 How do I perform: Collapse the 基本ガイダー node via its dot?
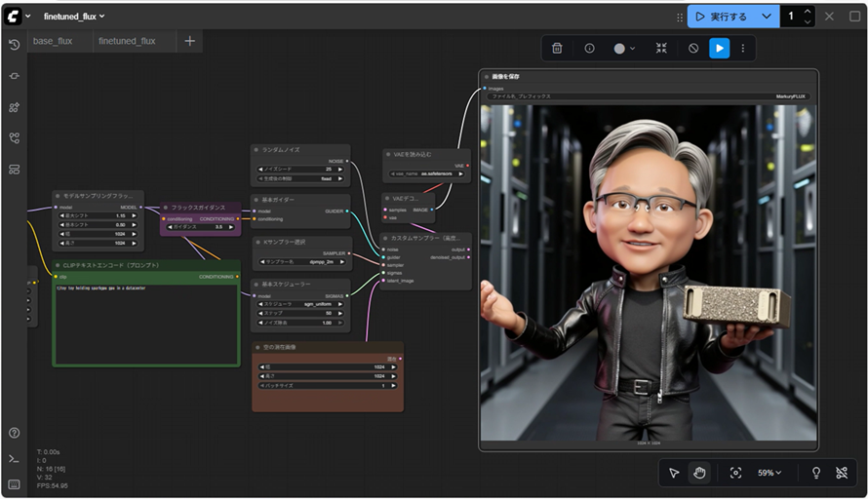(x=256, y=199)
